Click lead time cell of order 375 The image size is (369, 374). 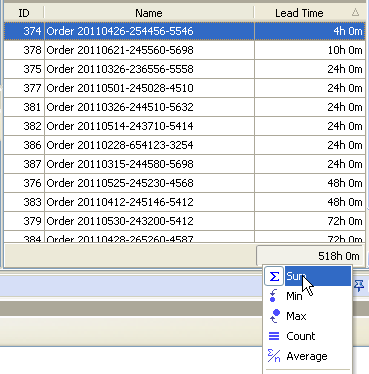[x=310, y=69]
